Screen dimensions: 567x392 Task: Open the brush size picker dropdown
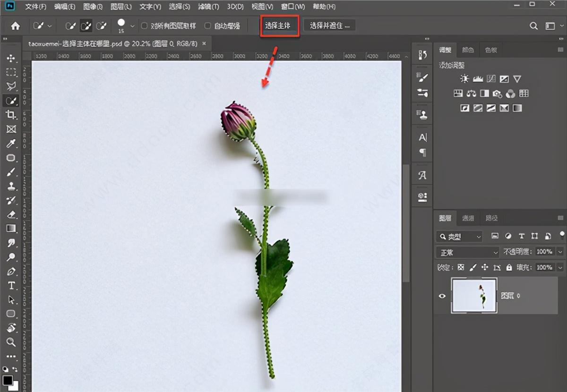[132, 26]
